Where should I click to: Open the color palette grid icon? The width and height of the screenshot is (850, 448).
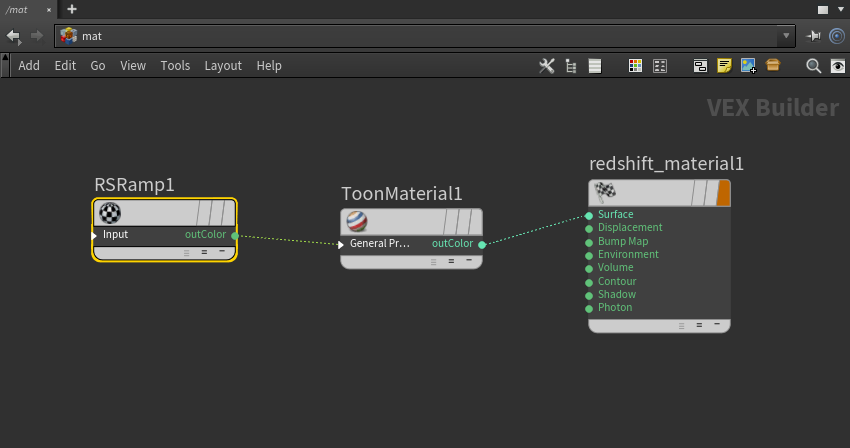[635, 66]
